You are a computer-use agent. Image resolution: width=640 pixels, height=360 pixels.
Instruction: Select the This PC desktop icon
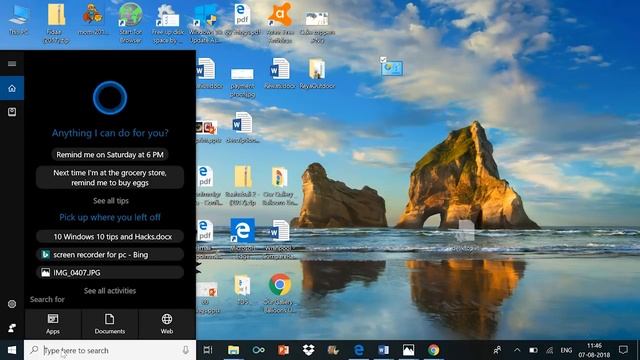[x=18, y=20]
